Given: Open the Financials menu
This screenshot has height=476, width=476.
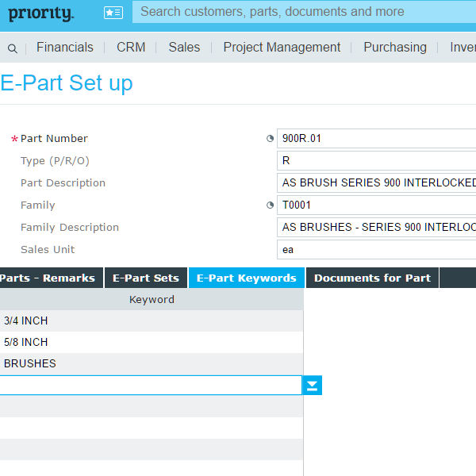Looking at the screenshot, I should click(x=64, y=48).
